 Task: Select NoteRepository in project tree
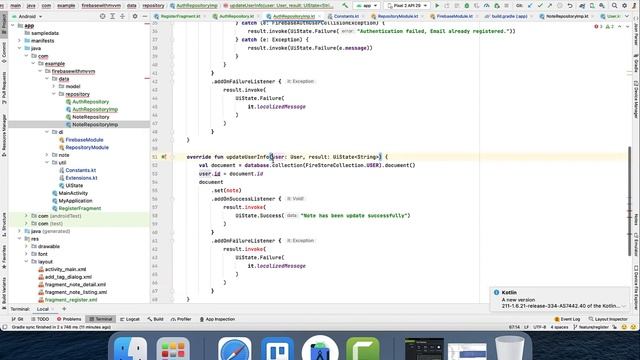coord(91,117)
